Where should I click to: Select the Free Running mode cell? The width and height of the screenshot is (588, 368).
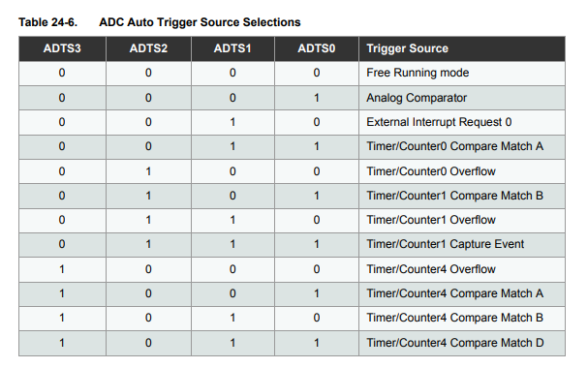(418, 73)
